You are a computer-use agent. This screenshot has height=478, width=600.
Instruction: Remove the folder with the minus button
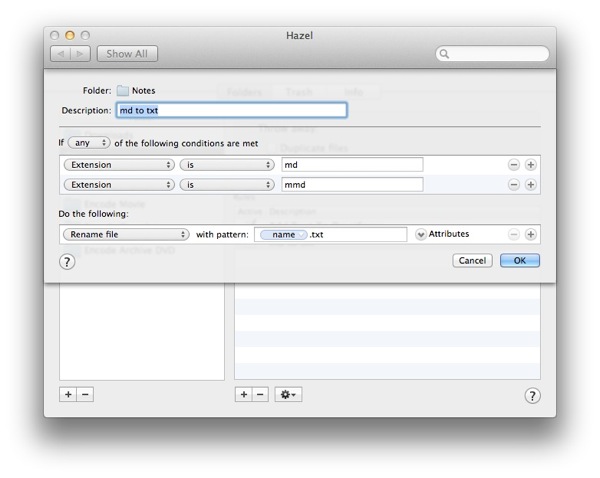pos(85,394)
